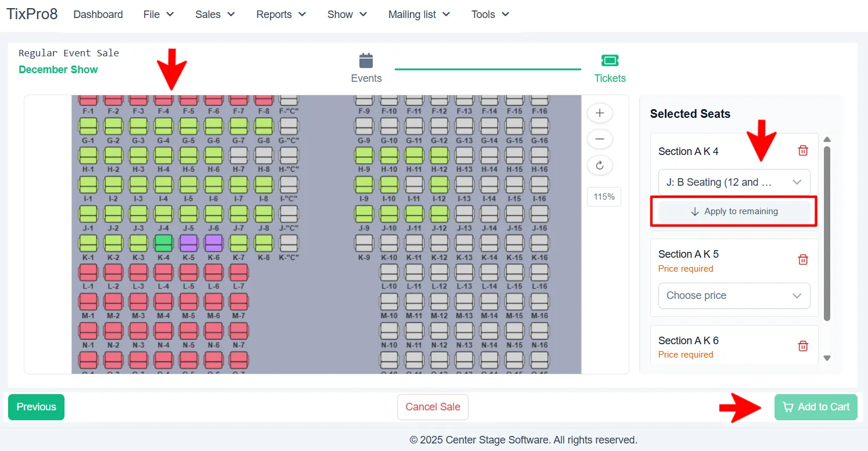The image size is (868, 451).
Task: Click the Previous button
Action: tap(36, 407)
